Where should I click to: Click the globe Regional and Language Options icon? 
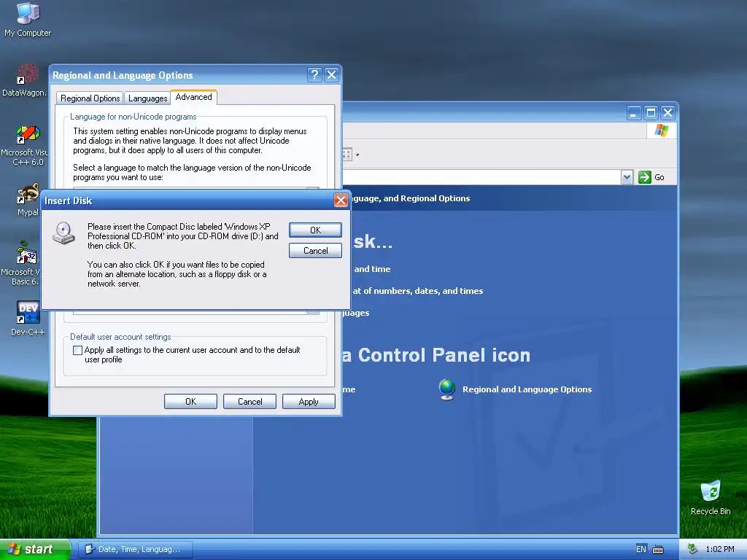(x=447, y=389)
